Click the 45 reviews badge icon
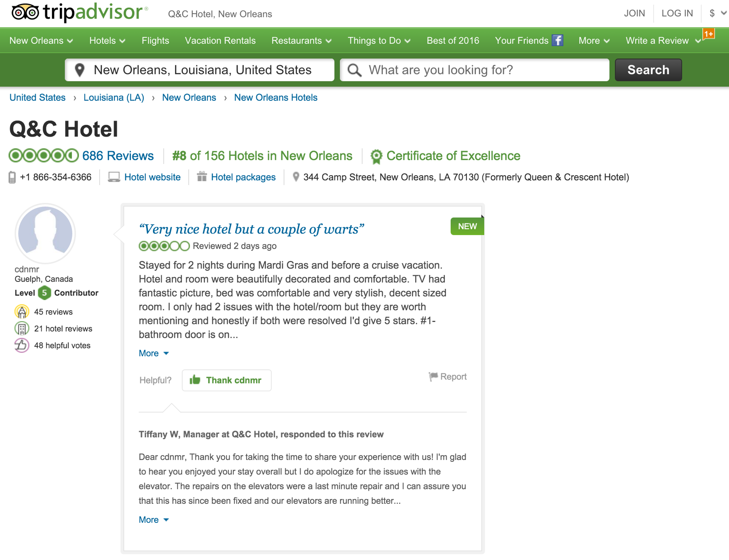The image size is (729, 560). 22,312
